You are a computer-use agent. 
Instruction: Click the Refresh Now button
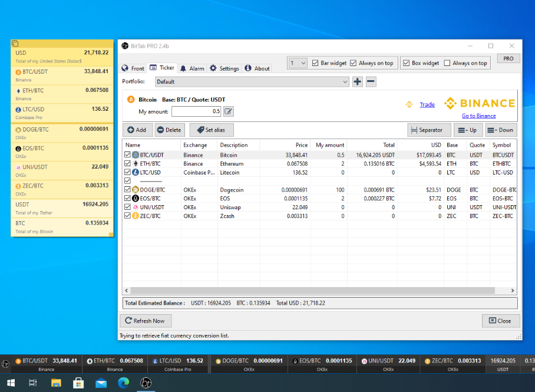click(146, 321)
